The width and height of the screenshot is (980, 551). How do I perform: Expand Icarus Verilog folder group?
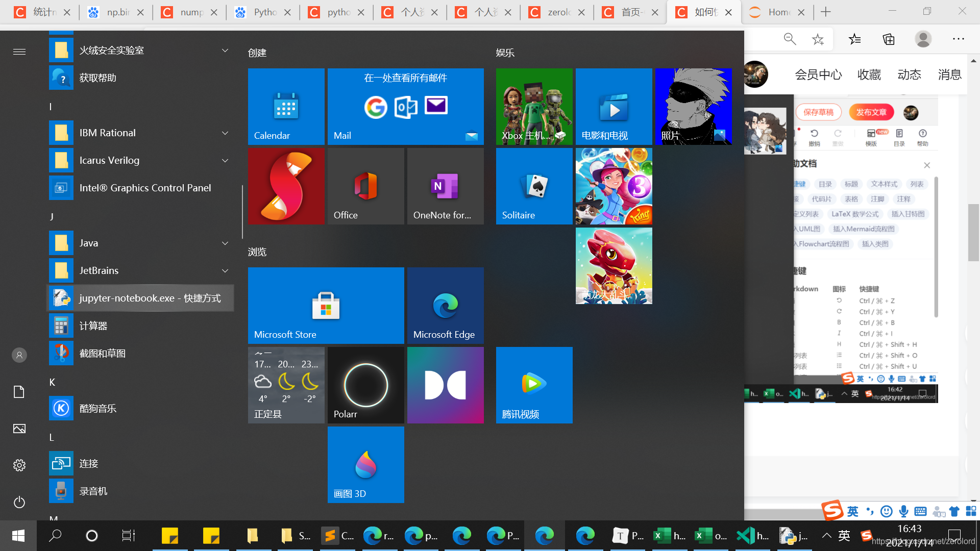click(226, 160)
